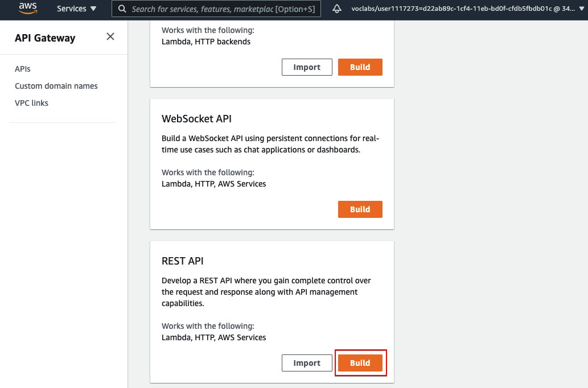Expand the Services dropdown menu
Image resolution: width=588 pixels, height=388 pixels.
[77, 9]
